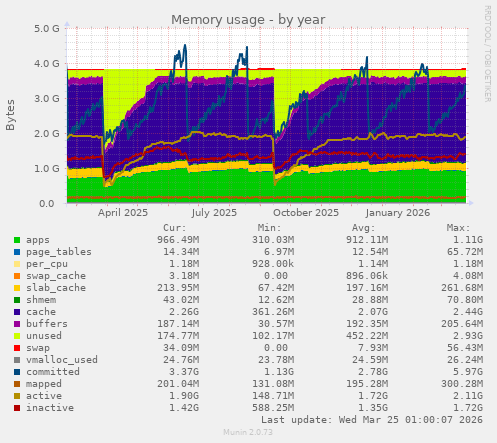Click the 'committed' legend label
The width and height of the screenshot is (497, 443).
click(53, 372)
